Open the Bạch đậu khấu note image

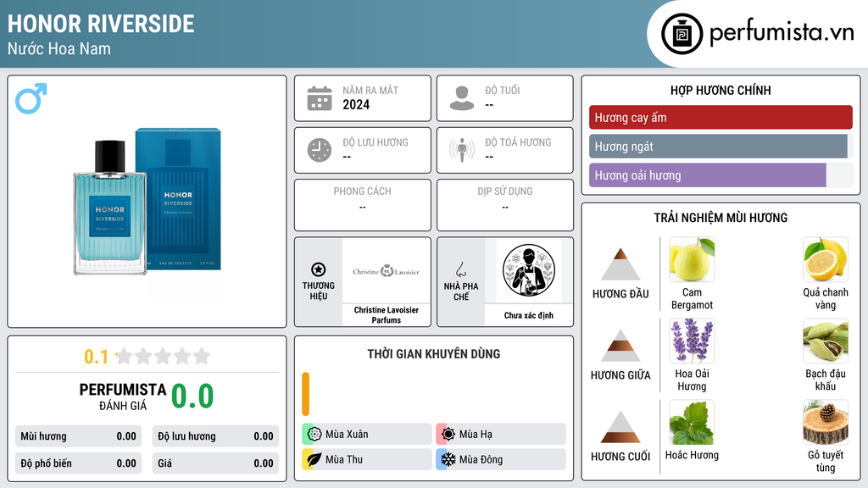(x=826, y=341)
